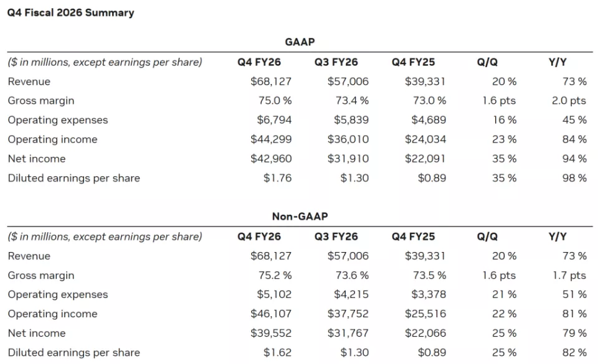Click Non-GAAP Q3 FY26 operating income $37,752
This screenshot has width=598, height=364.
point(348,314)
